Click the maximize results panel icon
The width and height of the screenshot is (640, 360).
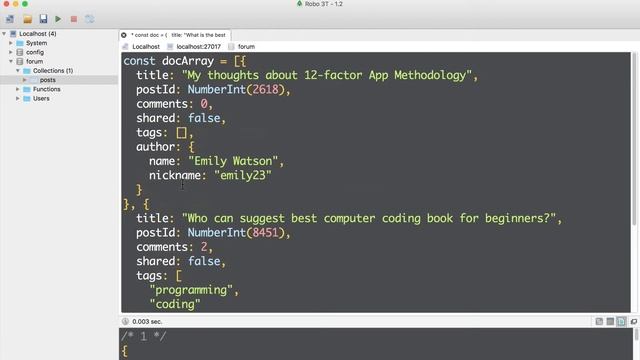coord(633,322)
